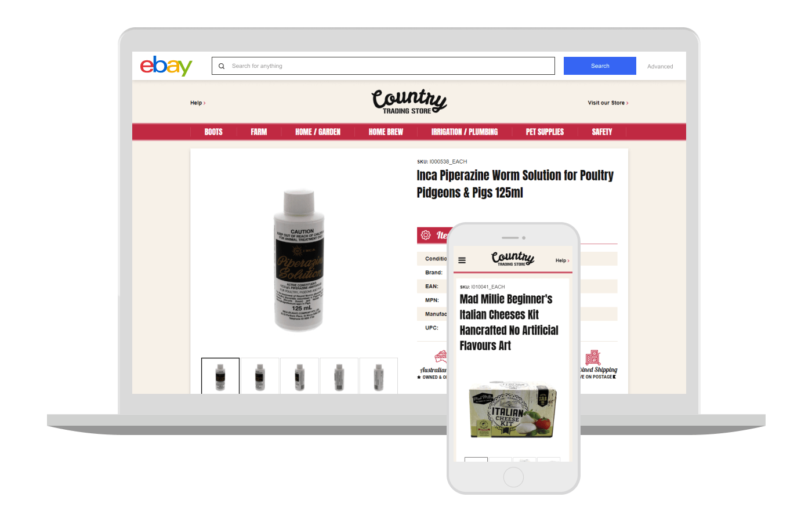The height and width of the screenshot is (522, 812).
Task: Click the blue Search button
Action: tap(600, 66)
